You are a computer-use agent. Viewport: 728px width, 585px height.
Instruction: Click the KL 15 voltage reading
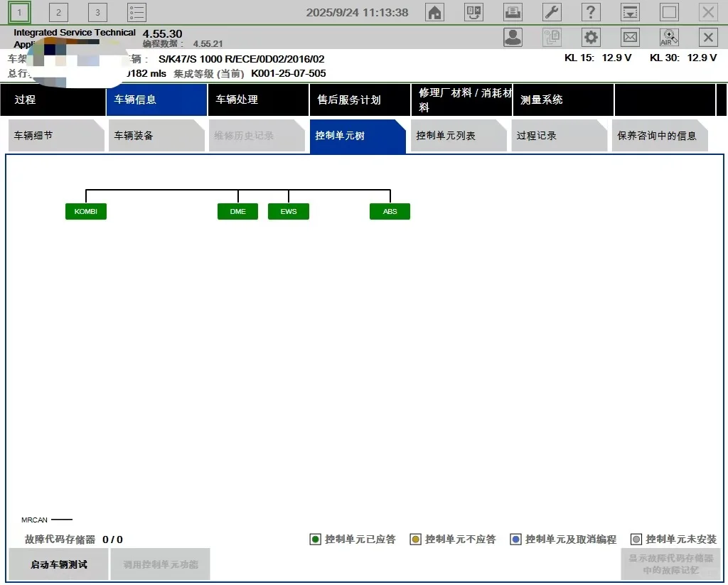tap(598, 58)
